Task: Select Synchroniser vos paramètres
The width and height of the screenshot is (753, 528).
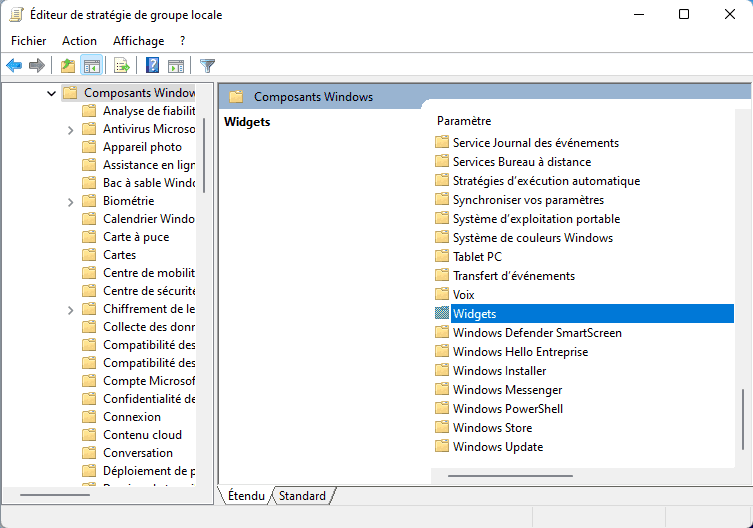Action: 528,199
